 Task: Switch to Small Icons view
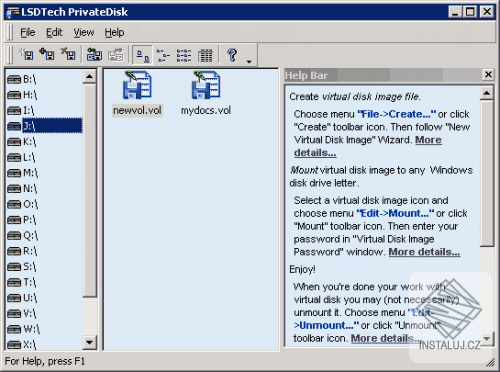pyautogui.click(x=163, y=55)
